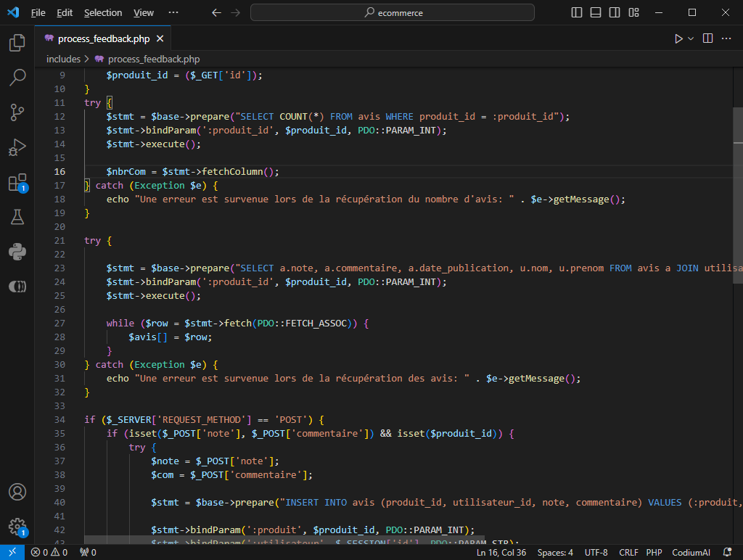Image resolution: width=743 pixels, height=560 pixels.
Task: Open the Python extension icon
Action: 17,252
